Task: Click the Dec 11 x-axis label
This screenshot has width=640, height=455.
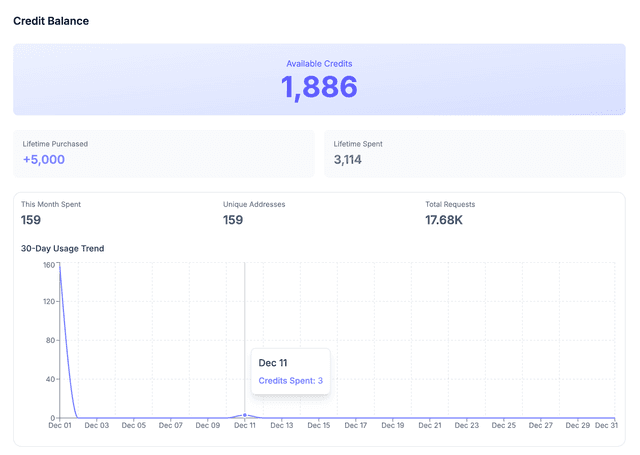Action: [x=245, y=425]
